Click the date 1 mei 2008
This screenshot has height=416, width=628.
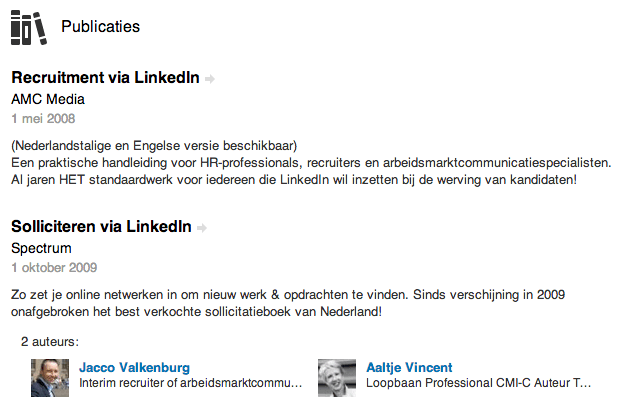click(x=43, y=119)
